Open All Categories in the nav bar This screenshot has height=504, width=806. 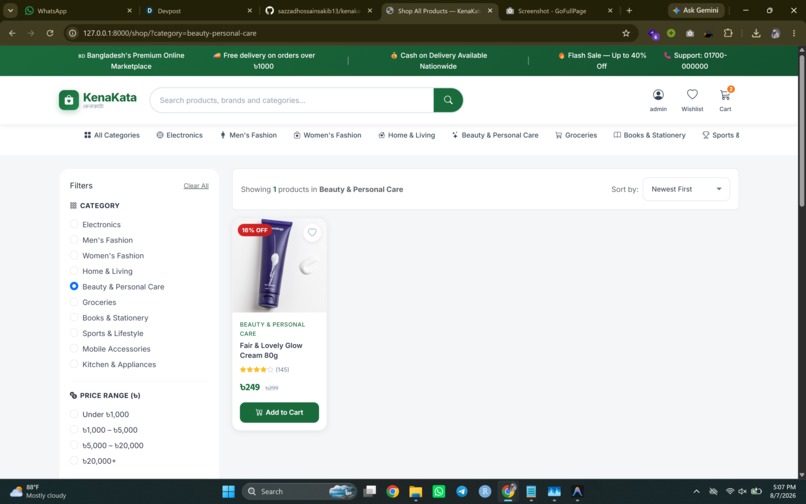coord(112,135)
